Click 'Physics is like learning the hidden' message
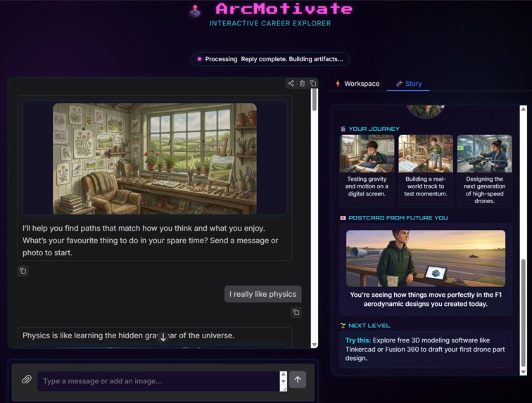 pyautogui.click(x=128, y=335)
